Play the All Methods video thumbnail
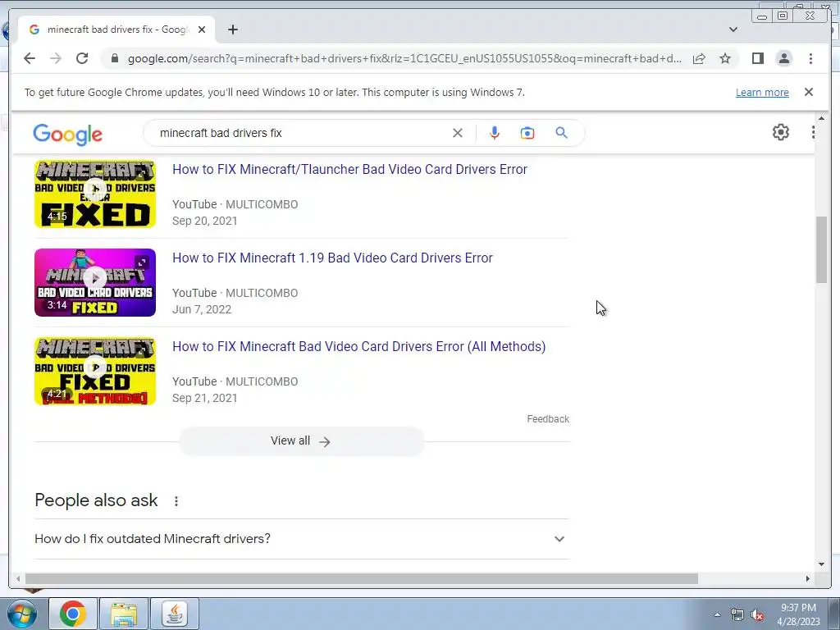This screenshot has height=630, width=840. pyautogui.click(x=95, y=372)
